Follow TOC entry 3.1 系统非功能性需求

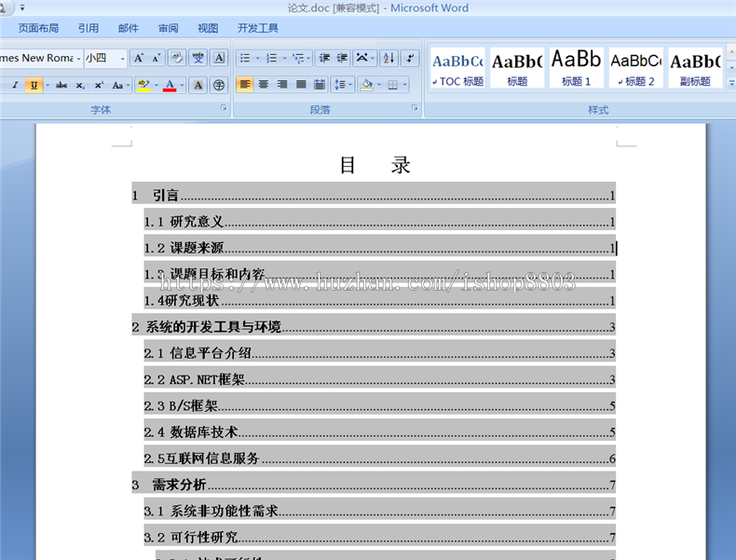point(380,511)
